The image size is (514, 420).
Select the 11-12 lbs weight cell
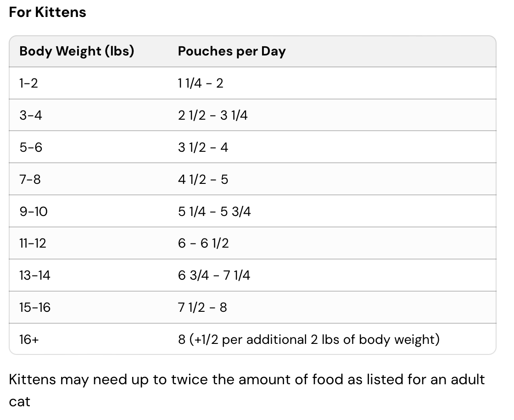coord(33,243)
